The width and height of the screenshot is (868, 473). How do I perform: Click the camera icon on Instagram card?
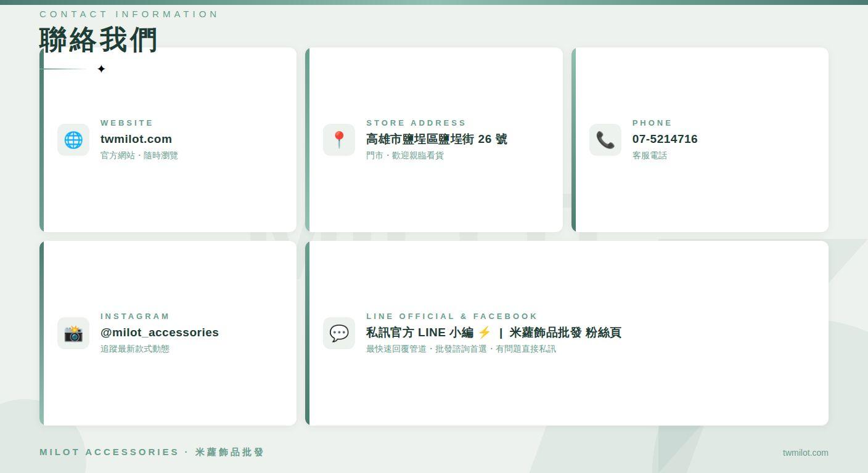click(73, 333)
